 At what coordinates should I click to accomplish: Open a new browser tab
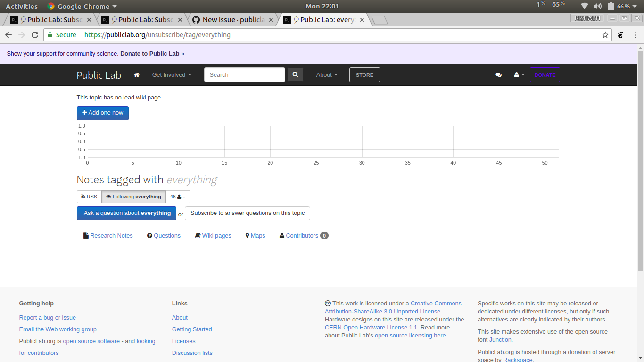click(x=379, y=20)
